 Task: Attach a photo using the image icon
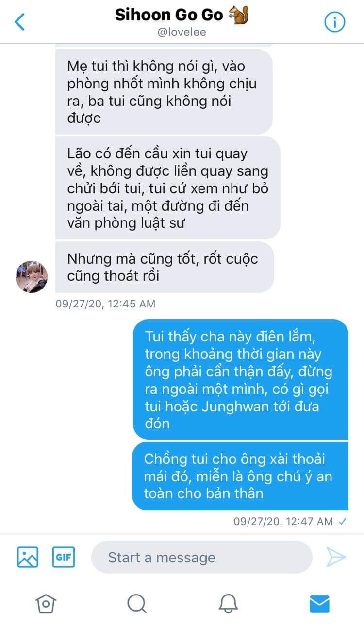pos(28,557)
